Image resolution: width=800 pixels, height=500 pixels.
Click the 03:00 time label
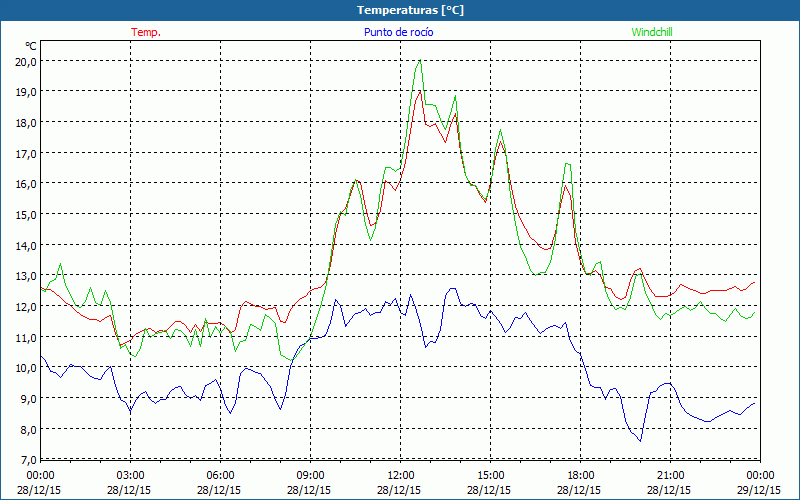(x=130, y=476)
